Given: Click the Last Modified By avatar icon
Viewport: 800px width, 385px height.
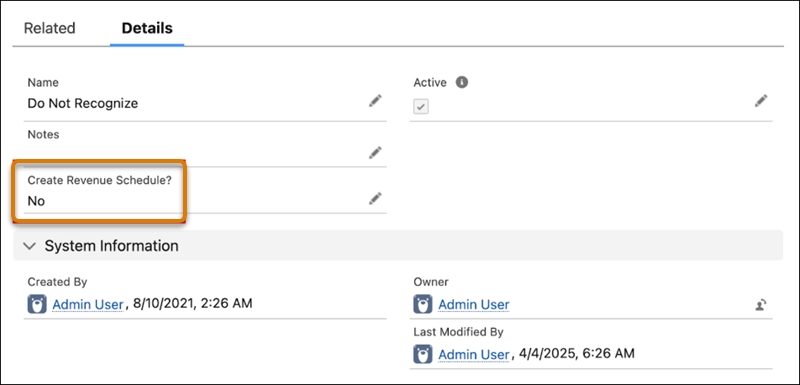Looking at the screenshot, I should (423, 353).
